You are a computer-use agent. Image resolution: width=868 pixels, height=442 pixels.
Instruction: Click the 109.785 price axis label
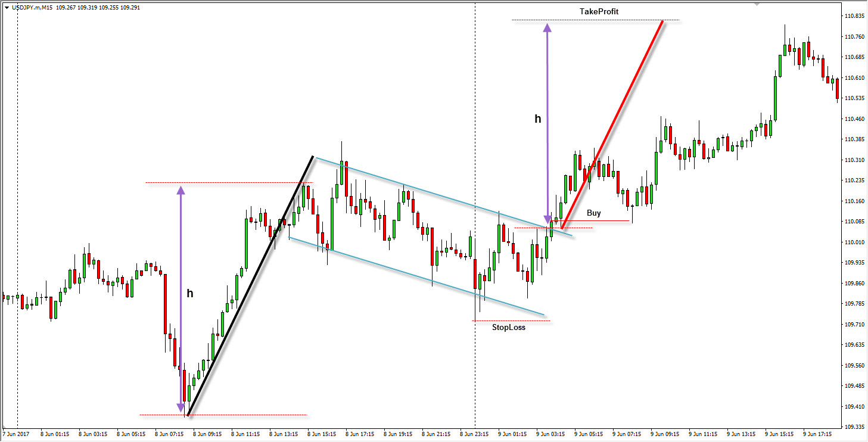tap(854, 304)
